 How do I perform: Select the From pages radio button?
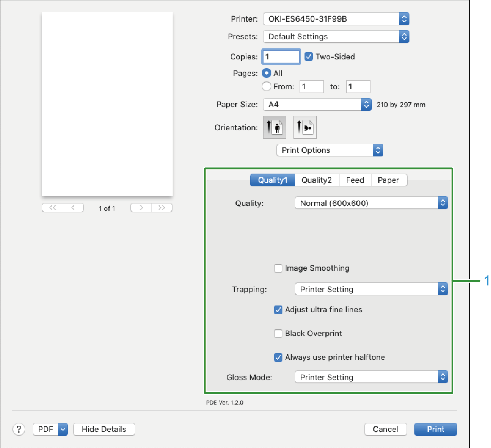[266, 86]
